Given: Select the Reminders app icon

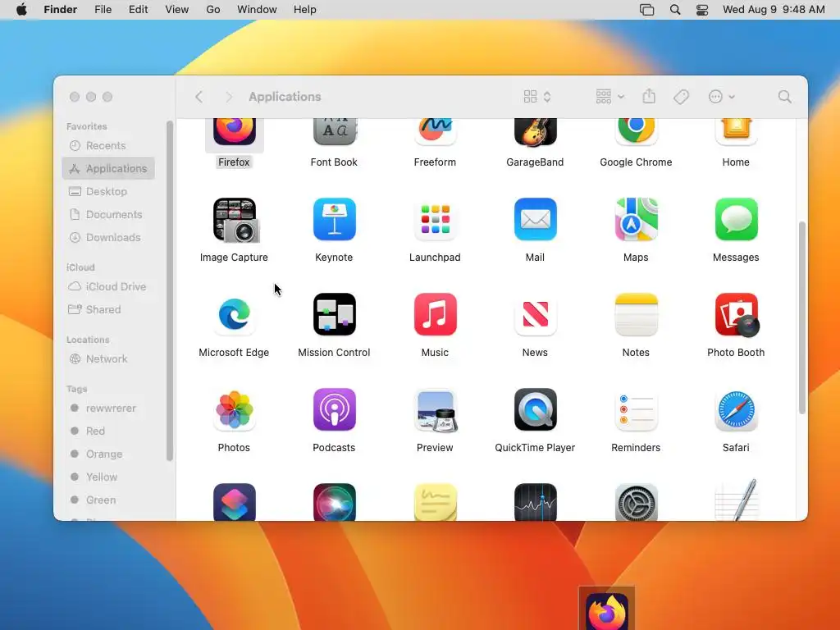Looking at the screenshot, I should pyautogui.click(x=636, y=410).
